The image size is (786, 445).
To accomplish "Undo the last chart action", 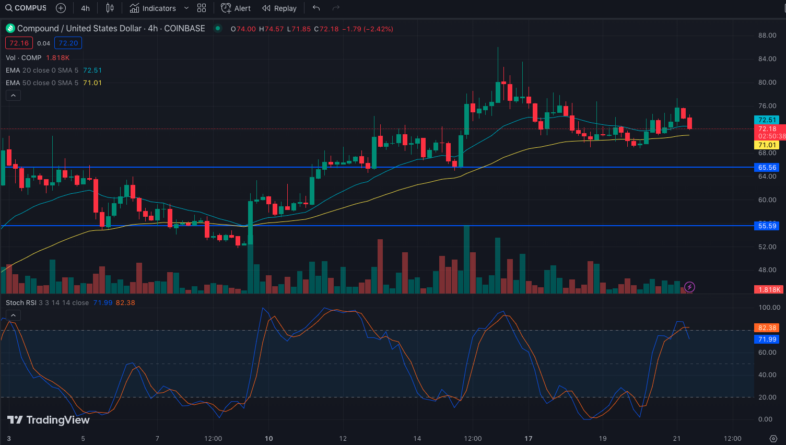I will (x=316, y=8).
